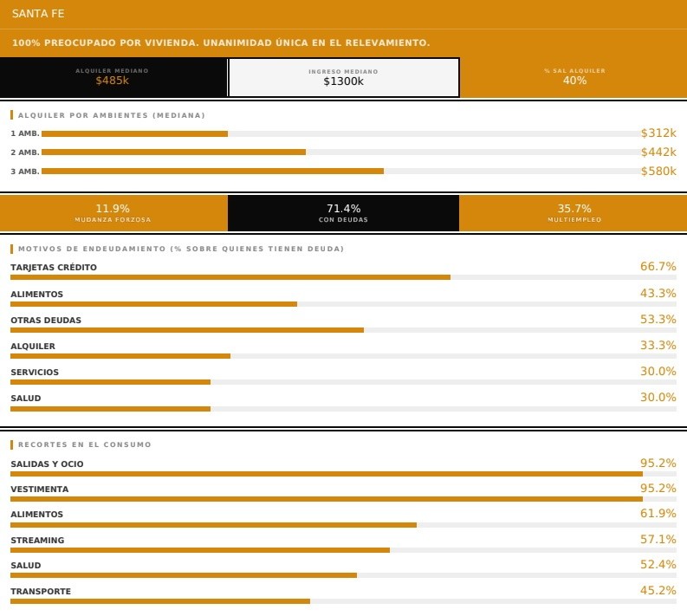Click the Salidas y Ocio progress bar
This screenshot has width=687, height=616.
click(343, 474)
